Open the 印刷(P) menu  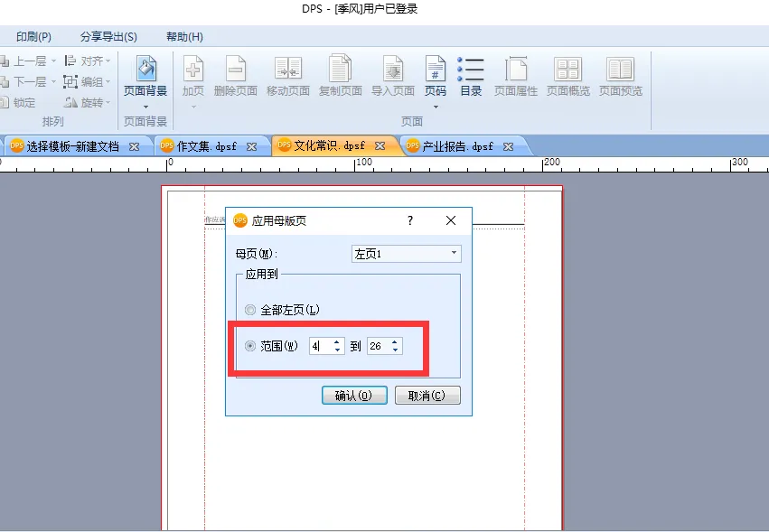pyautogui.click(x=33, y=37)
